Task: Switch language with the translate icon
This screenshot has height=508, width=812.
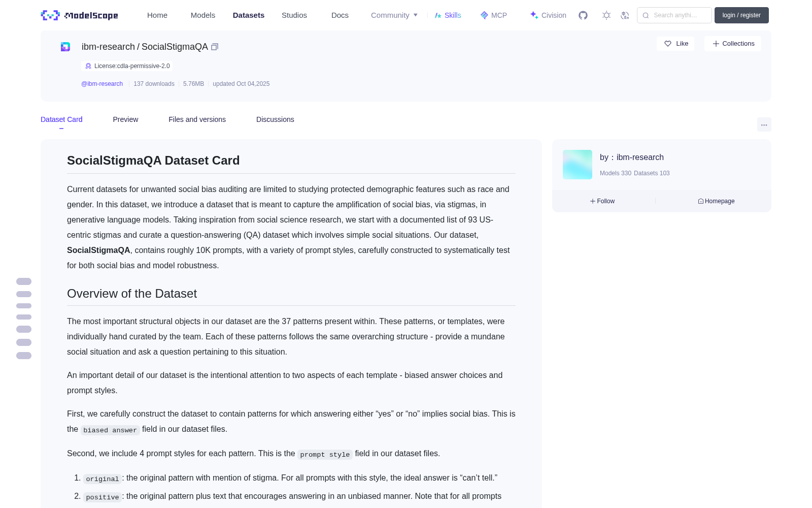Action: click(x=625, y=15)
